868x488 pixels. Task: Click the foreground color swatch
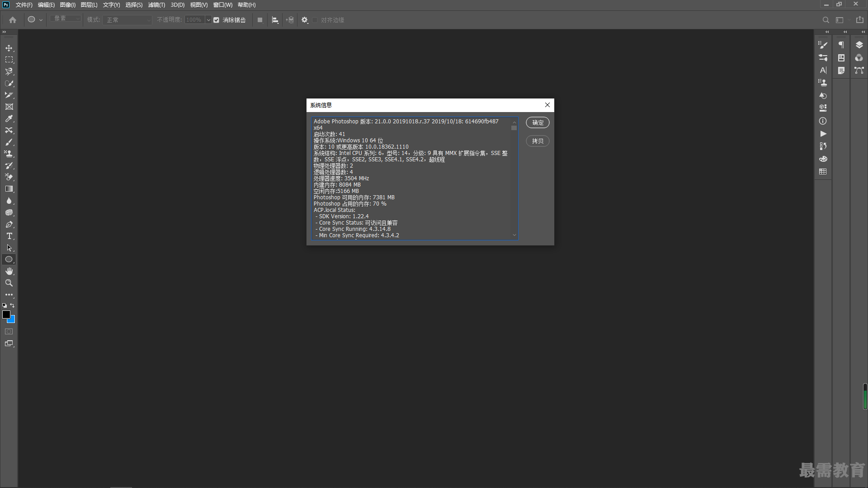point(5,314)
